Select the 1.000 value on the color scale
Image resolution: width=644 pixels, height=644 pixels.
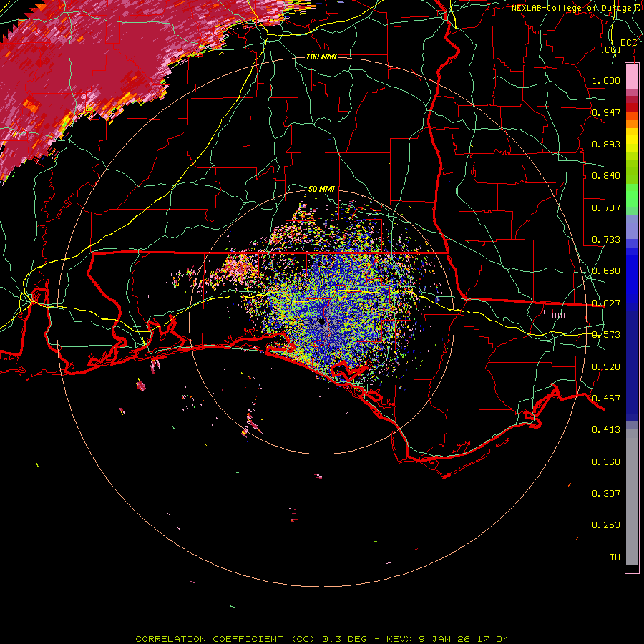tap(606, 80)
